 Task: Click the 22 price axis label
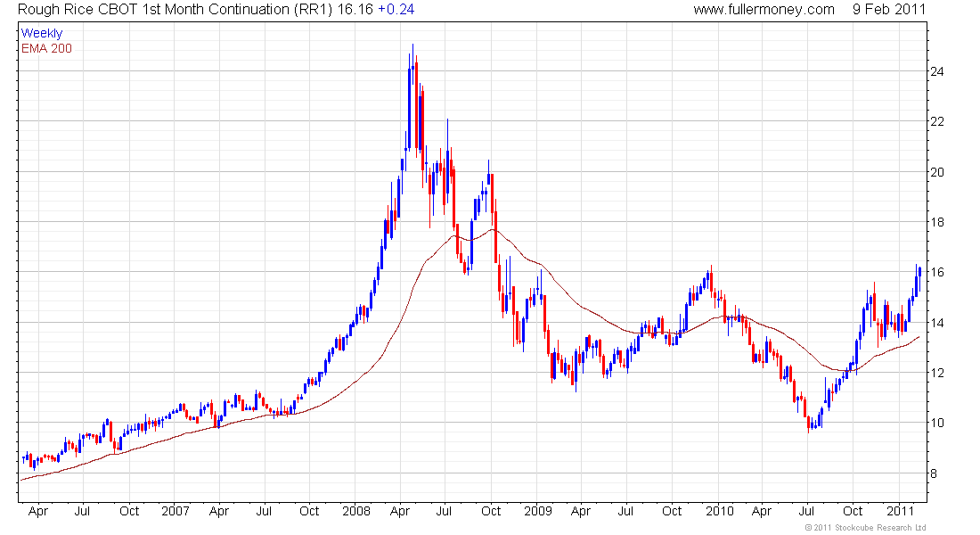937,121
